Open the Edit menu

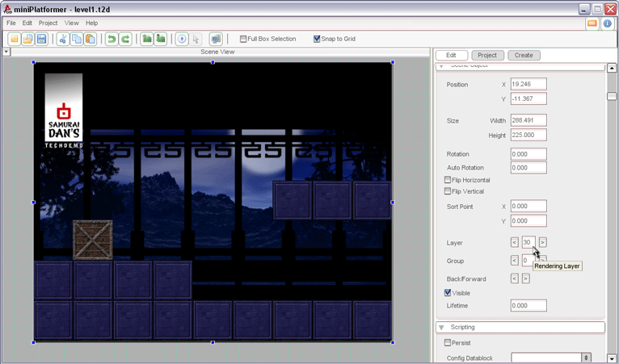[x=27, y=23]
